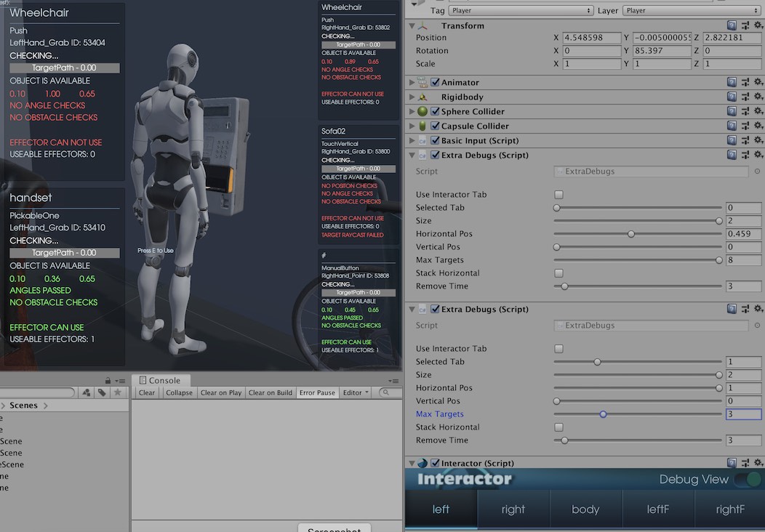Open the Tag dropdown set to Player
This screenshot has width=765, height=532.
click(x=521, y=11)
